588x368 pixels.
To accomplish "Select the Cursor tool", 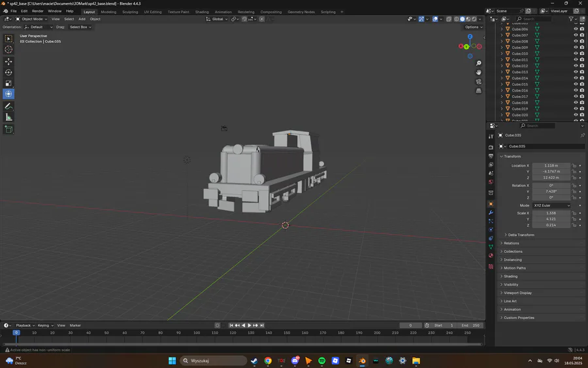I will coord(8,50).
